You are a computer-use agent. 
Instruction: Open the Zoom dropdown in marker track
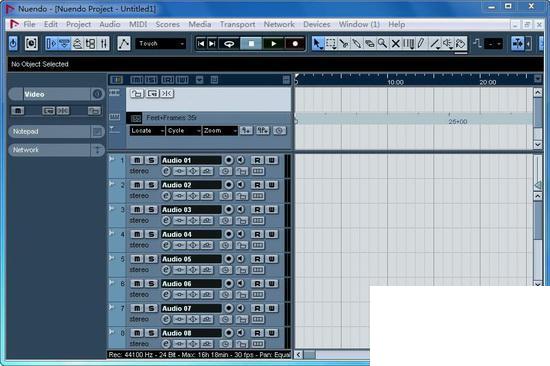[x=220, y=131]
